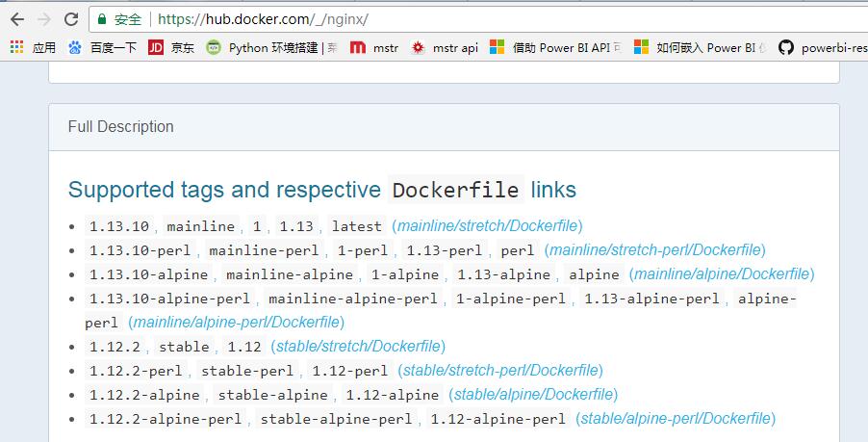This screenshot has height=442, width=868.
Task: Open the Apps grid icon in bookmarks bar
Action: (x=16, y=47)
